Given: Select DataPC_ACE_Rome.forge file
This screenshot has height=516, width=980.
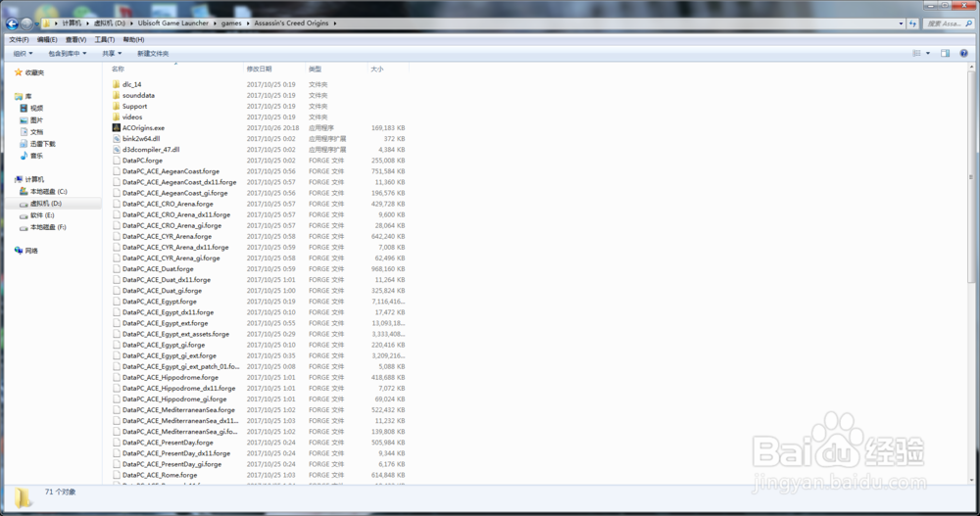Looking at the screenshot, I should 160,475.
